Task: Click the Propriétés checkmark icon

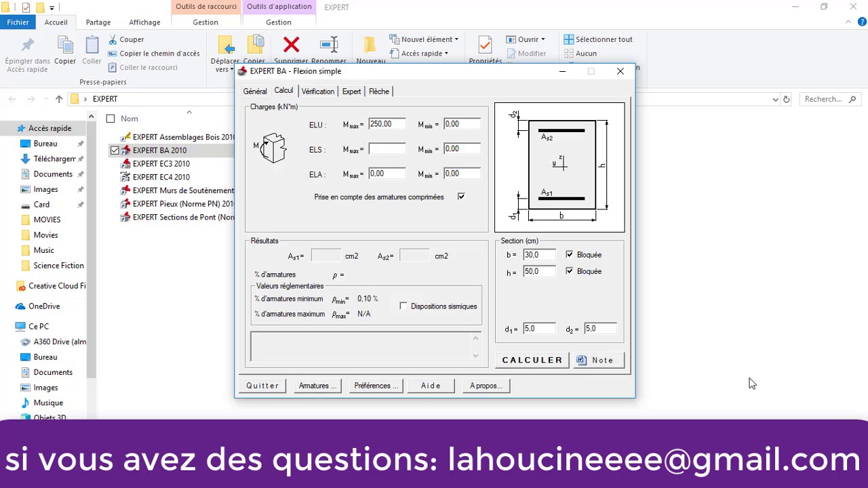Action: point(485,45)
